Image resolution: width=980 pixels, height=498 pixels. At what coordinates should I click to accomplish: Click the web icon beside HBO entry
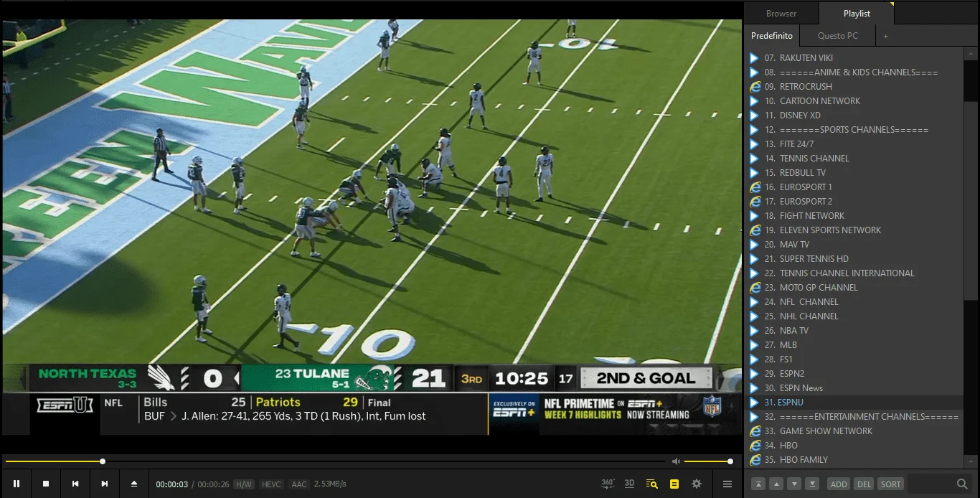(x=755, y=445)
